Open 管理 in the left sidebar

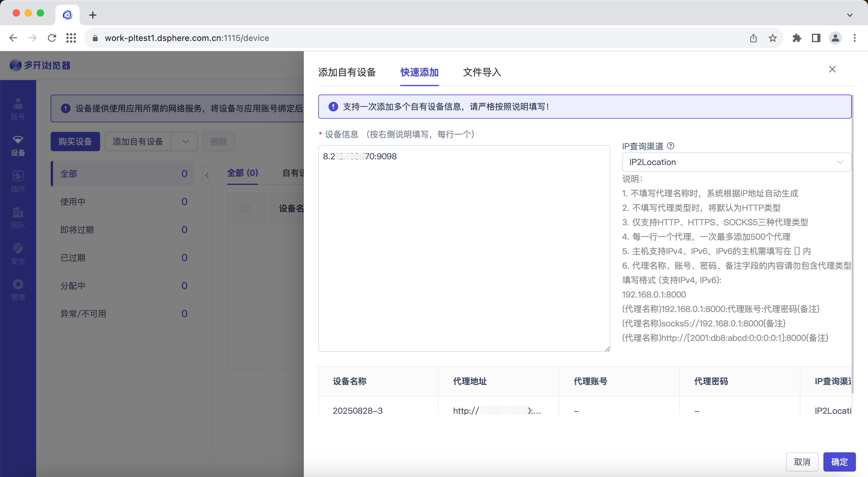click(x=18, y=290)
